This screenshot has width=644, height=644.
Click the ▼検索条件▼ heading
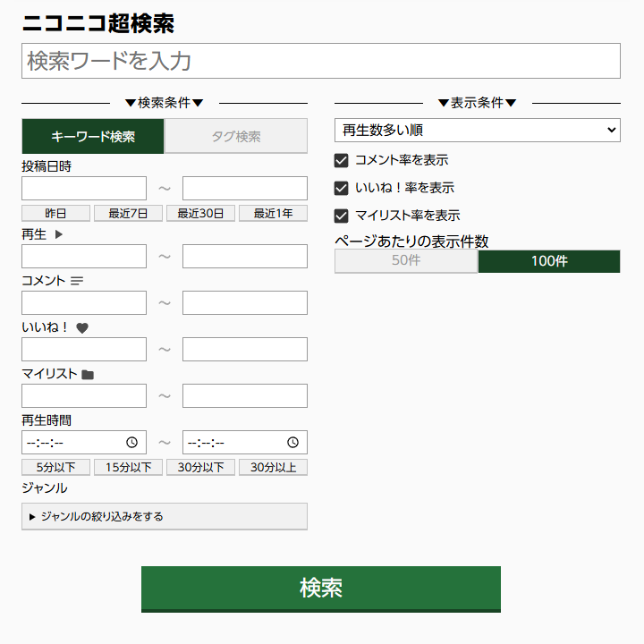[x=165, y=103]
